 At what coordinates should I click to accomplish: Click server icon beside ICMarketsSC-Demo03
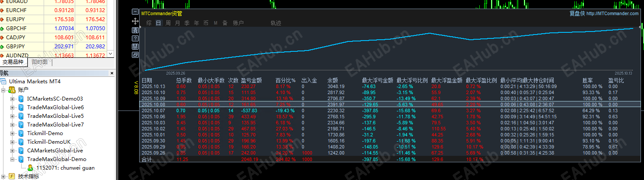coord(21,99)
